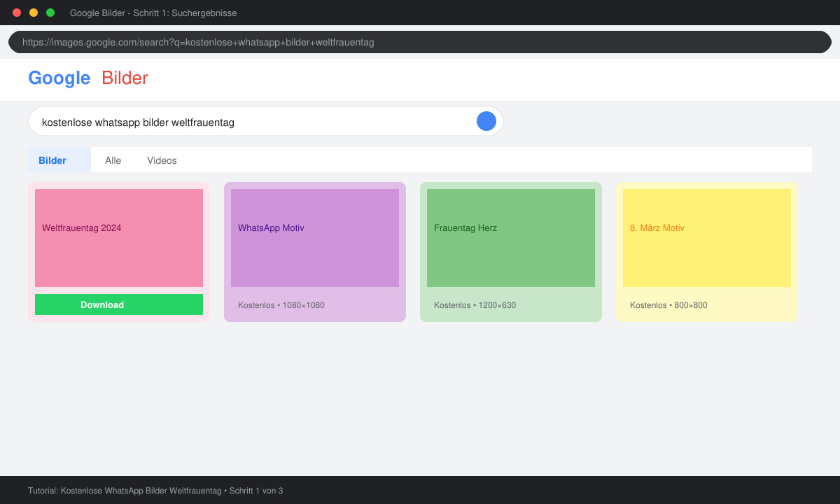Open the Frauentag Herz image thumbnail

[511, 238]
